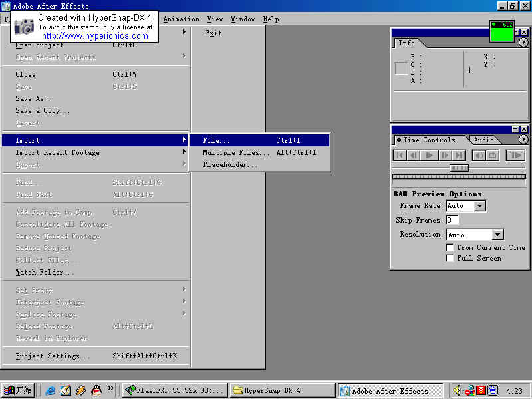Viewport: 532px width, 399px height.
Task: Select the Info tab
Action: [406, 43]
